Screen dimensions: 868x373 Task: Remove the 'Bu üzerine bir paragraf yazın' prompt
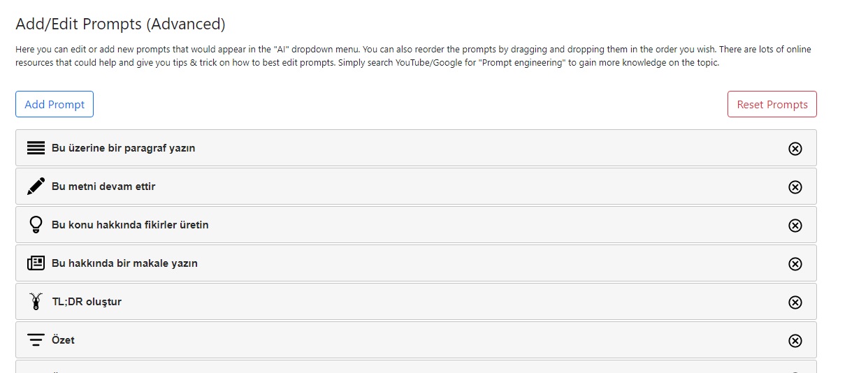pyautogui.click(x=795, y=148)
